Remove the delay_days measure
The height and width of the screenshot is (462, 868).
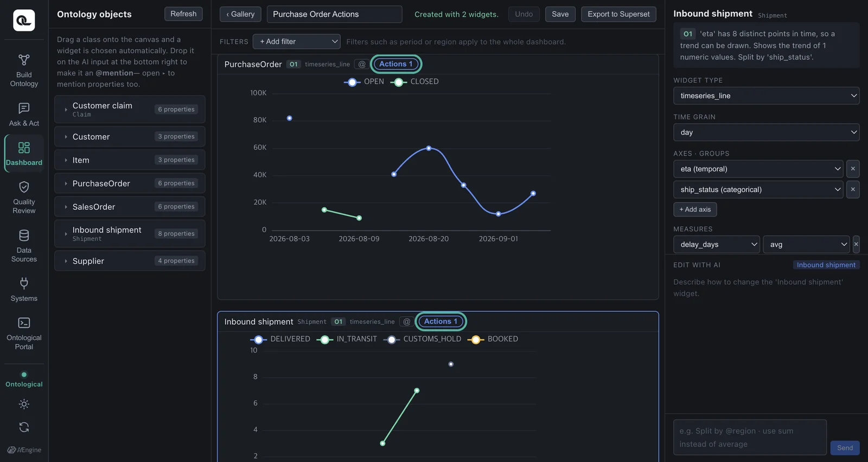pos(856,245)
